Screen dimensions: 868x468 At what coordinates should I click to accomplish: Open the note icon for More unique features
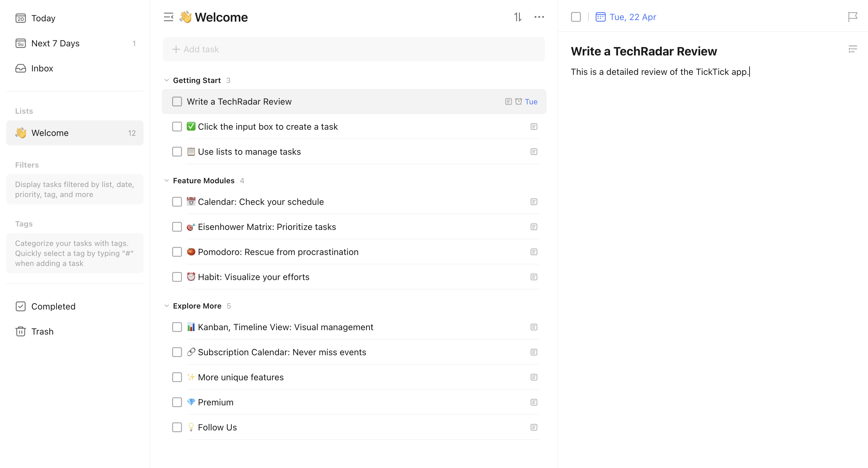coord(533,377)
